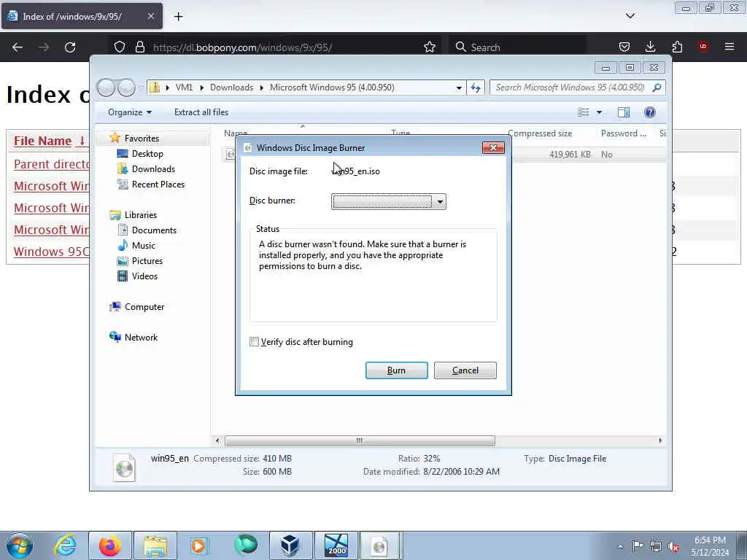Viewport: 747px width, 560px height.
Task: Open Windows 95C link on webpage
Action: (x=52, y=252)
